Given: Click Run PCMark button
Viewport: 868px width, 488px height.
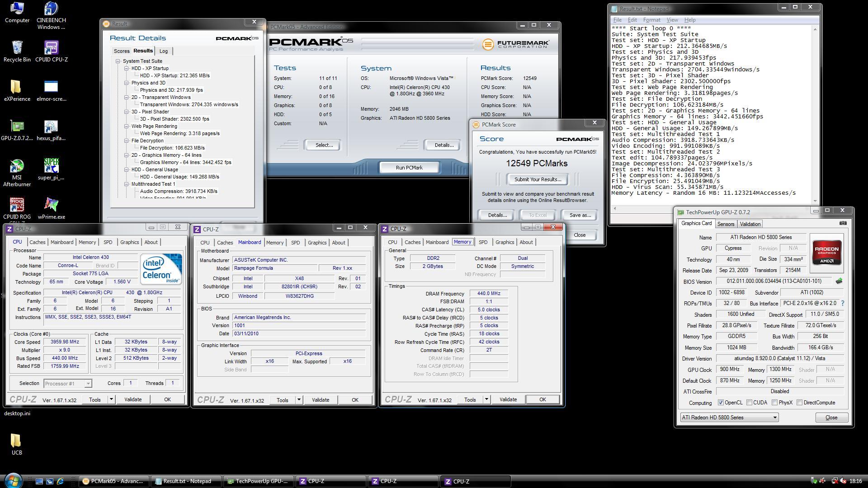Looking at the screenshot, I should pyautogui.click(x=409, y=168).
